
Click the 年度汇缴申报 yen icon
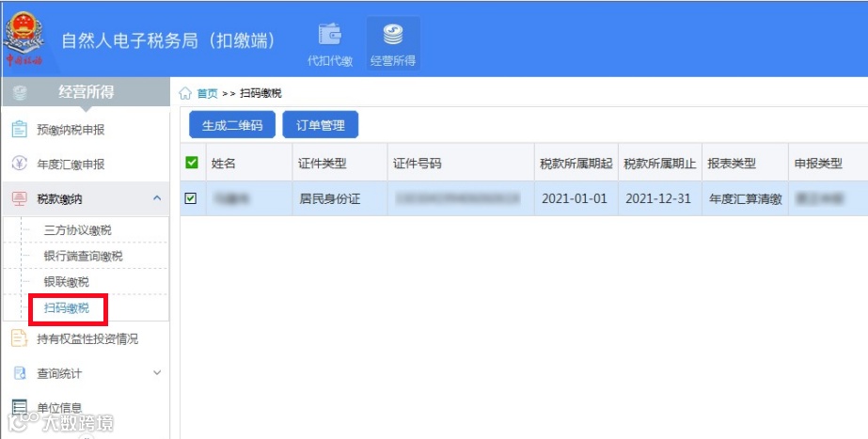coord(20,164)
